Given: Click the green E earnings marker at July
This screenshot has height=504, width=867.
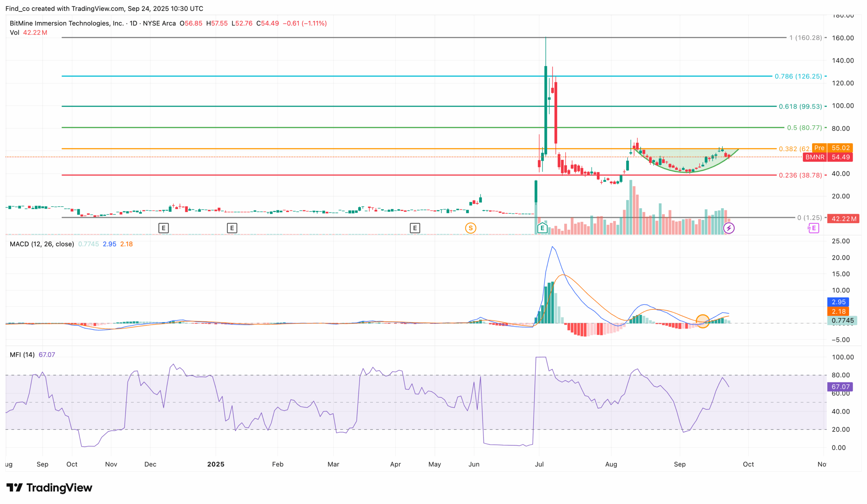Looking at the screenshot, I should [542, 228].
